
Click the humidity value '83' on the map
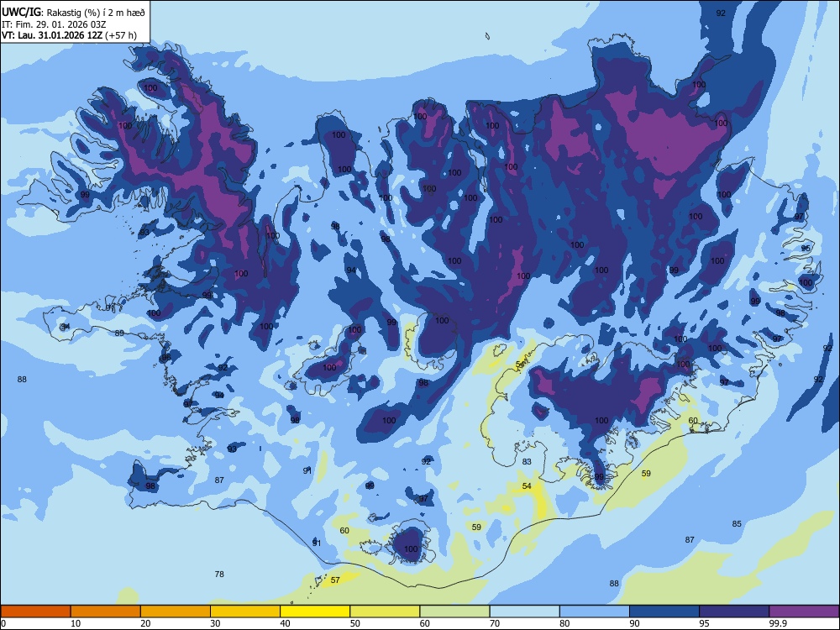(527, 462)
